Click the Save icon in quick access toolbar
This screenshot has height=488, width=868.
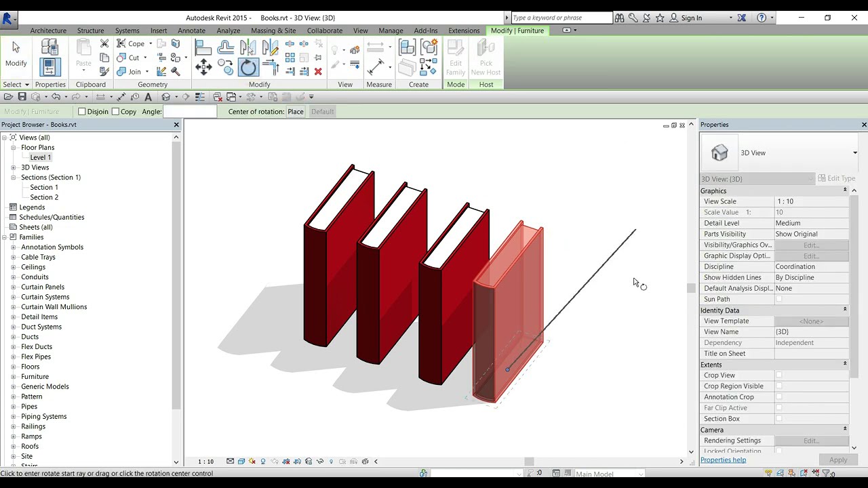click(x=22, y=97)
